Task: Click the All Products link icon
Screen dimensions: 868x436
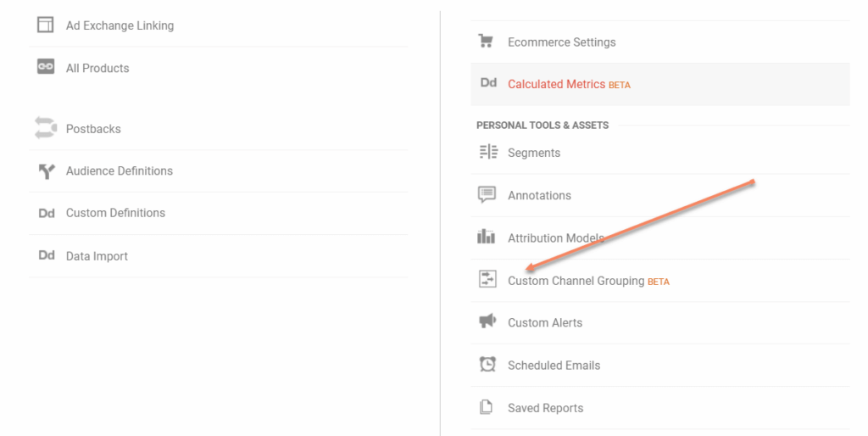Action: click(46, 67)
